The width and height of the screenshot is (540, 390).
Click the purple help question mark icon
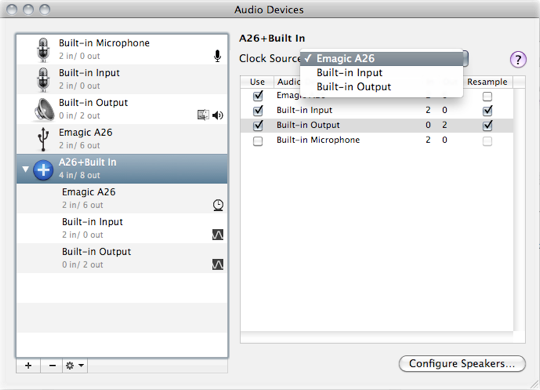(518, 60)
